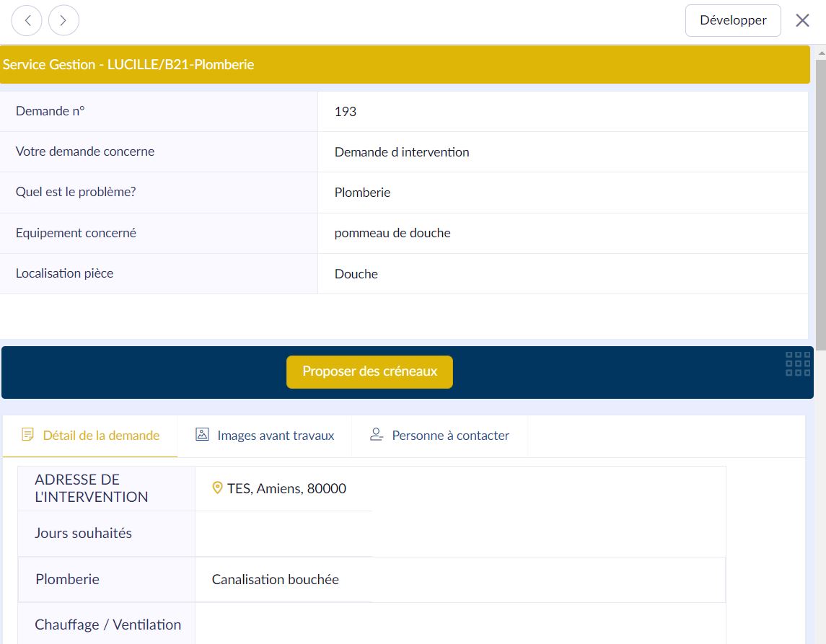
Task: Click the Douche value in Localisation pièce
Action: click(x=356, y=274)
